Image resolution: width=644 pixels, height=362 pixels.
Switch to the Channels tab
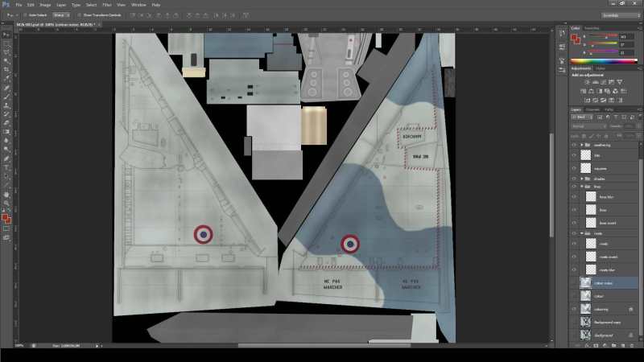pos(592,110)
